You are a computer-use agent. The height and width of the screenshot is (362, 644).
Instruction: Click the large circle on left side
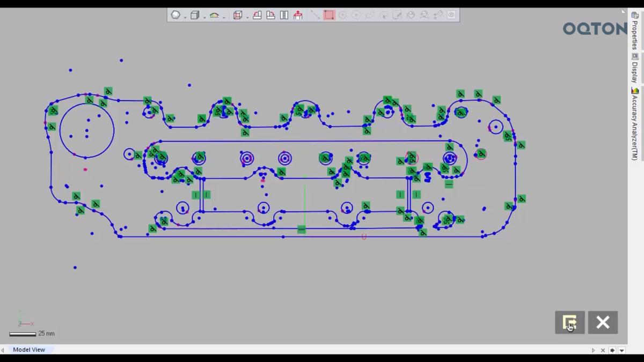[x=86, y=130]
